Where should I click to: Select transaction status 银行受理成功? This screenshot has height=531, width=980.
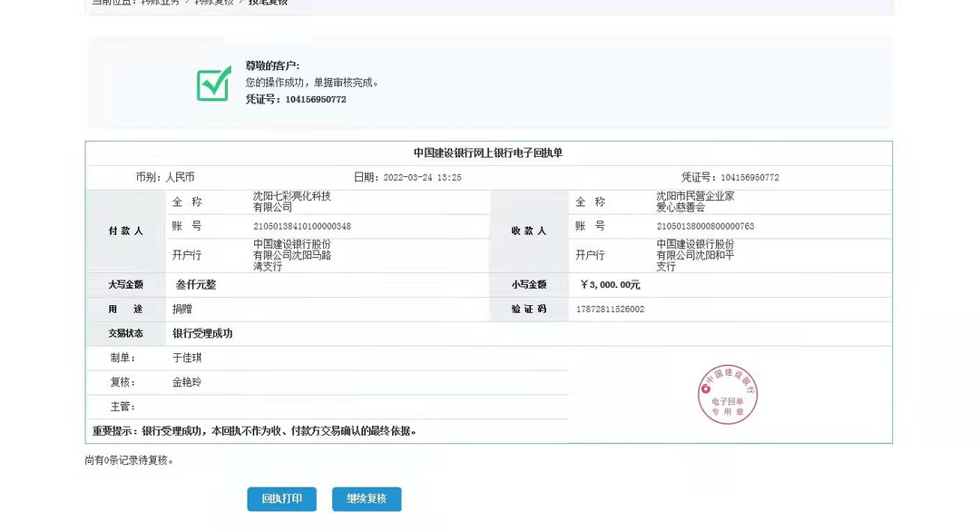pos(202,333)
